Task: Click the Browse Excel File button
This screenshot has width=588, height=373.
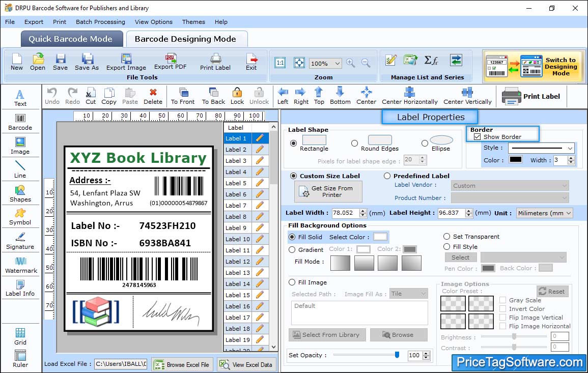Action: 182,364
